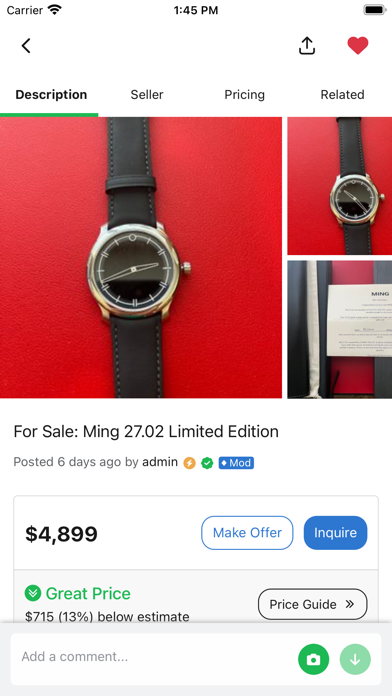This screenshot has height=696, width=392.
Task: Open the main Ming watch photo
Action: click(x=141, y=257)
